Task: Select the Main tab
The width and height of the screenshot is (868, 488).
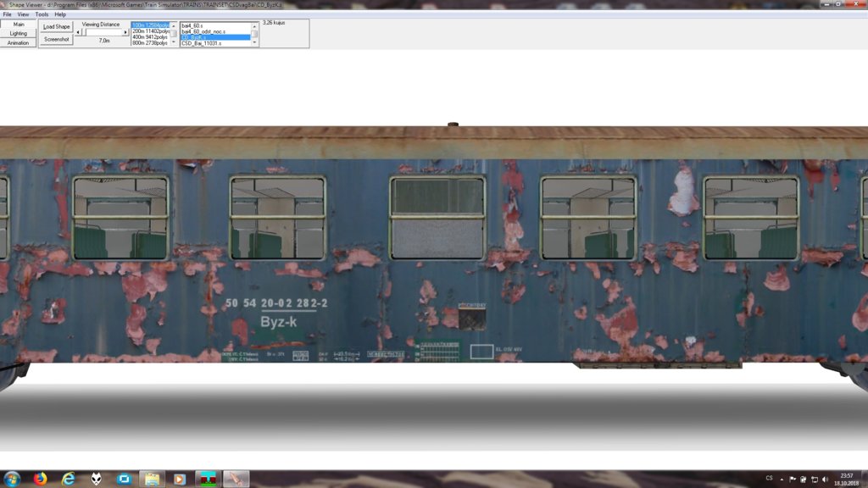Action: (x=19, y=25)
